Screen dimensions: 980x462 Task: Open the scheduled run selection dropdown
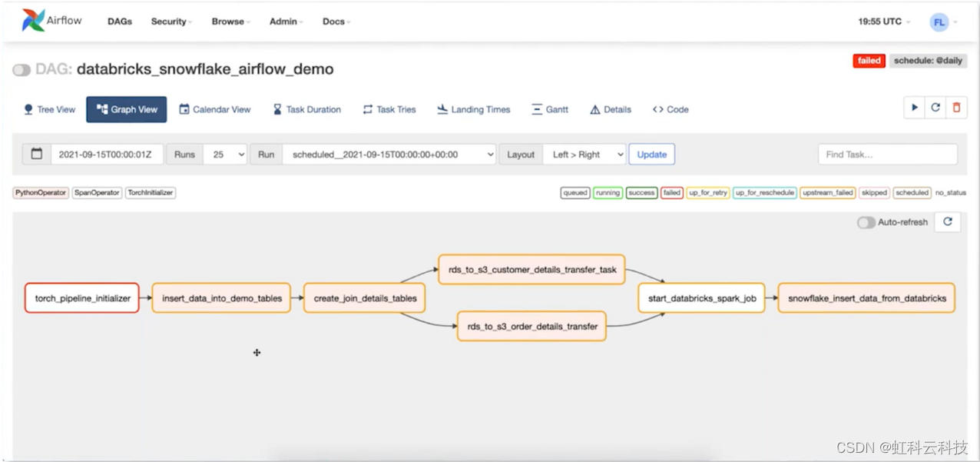tap(389, 155)
